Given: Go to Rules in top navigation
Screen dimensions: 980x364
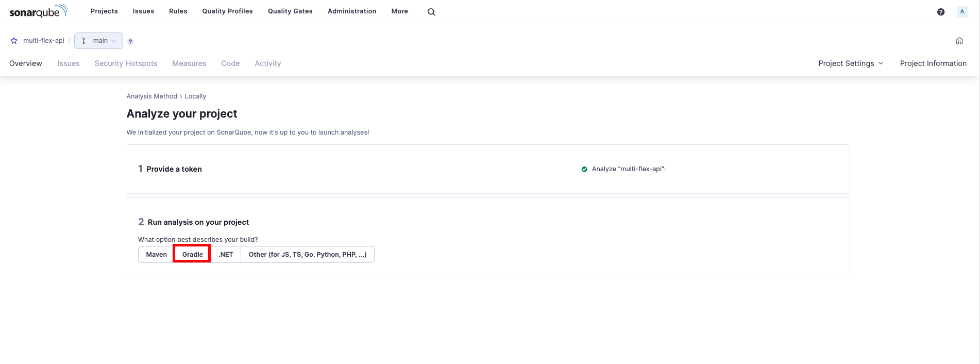Looking at the screenshot, I should (x=178, y=11).
